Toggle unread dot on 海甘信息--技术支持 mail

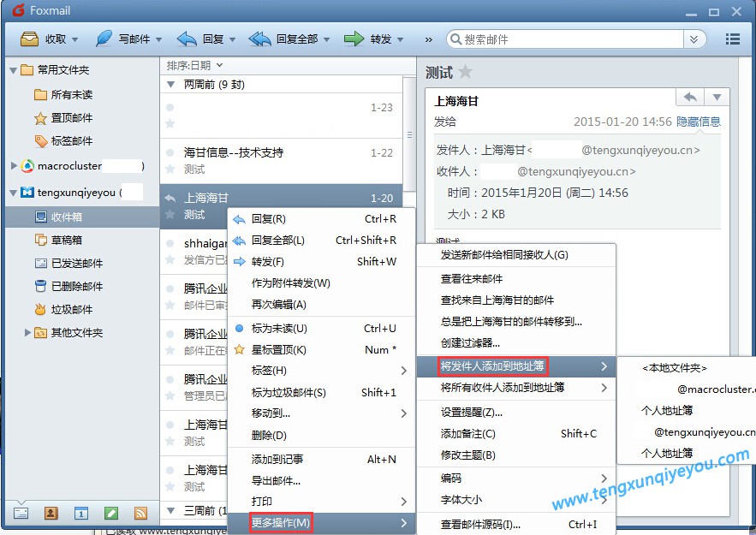click(x=170, y=152)
